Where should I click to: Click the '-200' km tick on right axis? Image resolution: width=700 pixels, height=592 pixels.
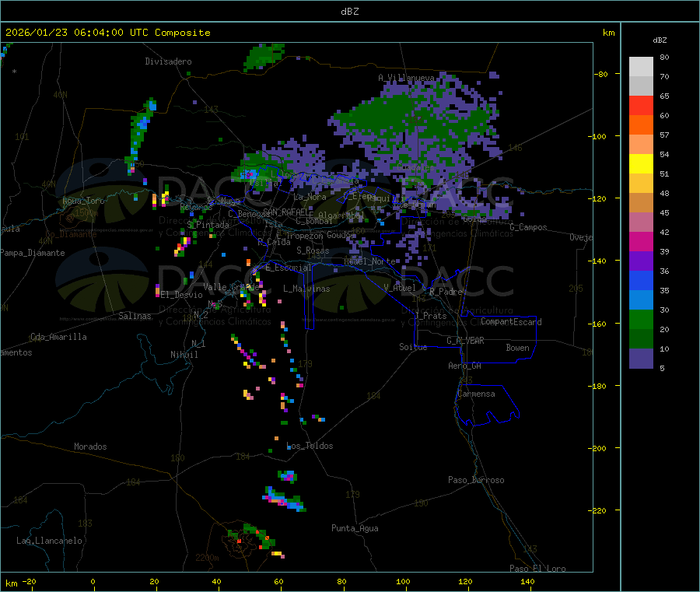coord(597,448)
